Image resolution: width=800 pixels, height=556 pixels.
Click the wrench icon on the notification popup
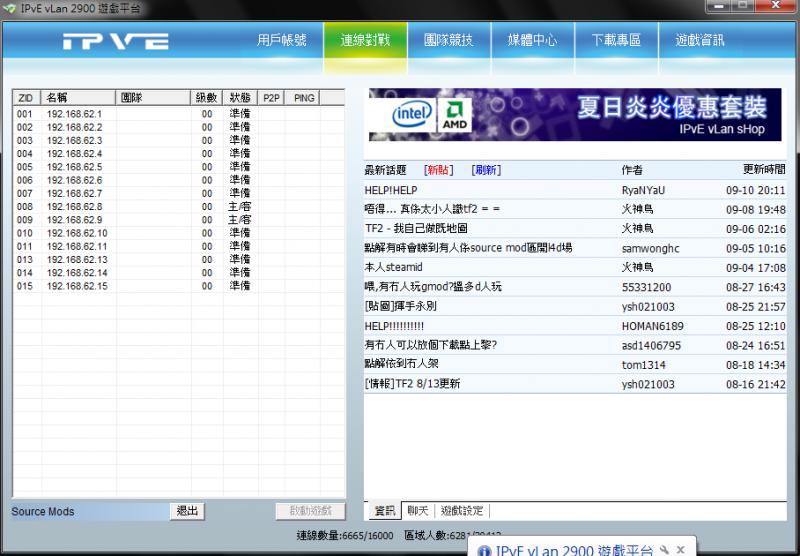[x=663, y=549]
